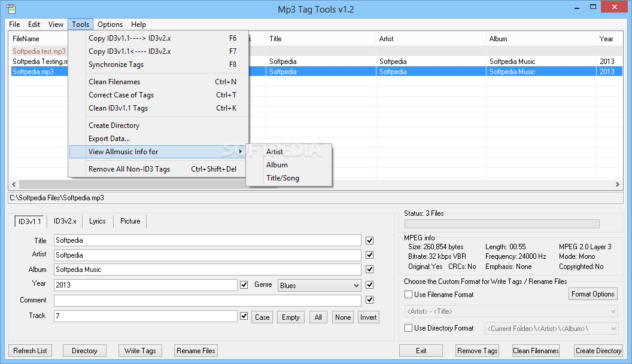Click the Mp3 Tag Tools app icon in title bar
Image resolution: width=632 pixels, height=364 pixels.
[11, 8]
